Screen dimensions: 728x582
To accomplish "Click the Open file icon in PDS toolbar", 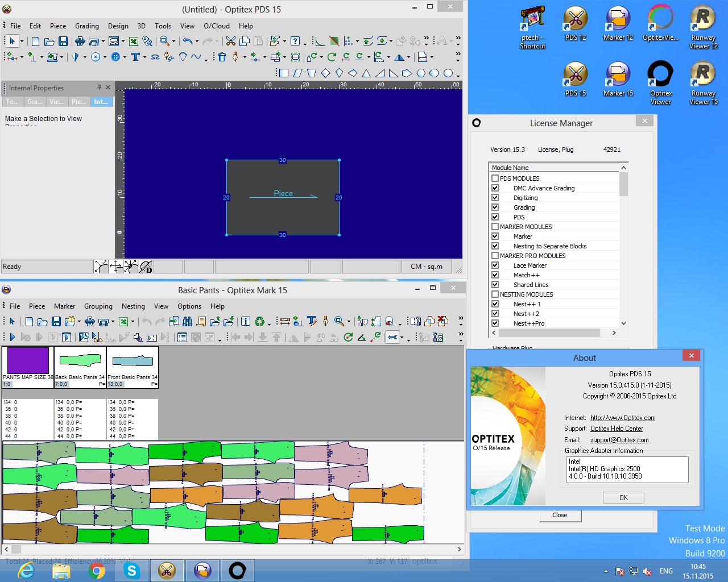I will tap(49, 41).
